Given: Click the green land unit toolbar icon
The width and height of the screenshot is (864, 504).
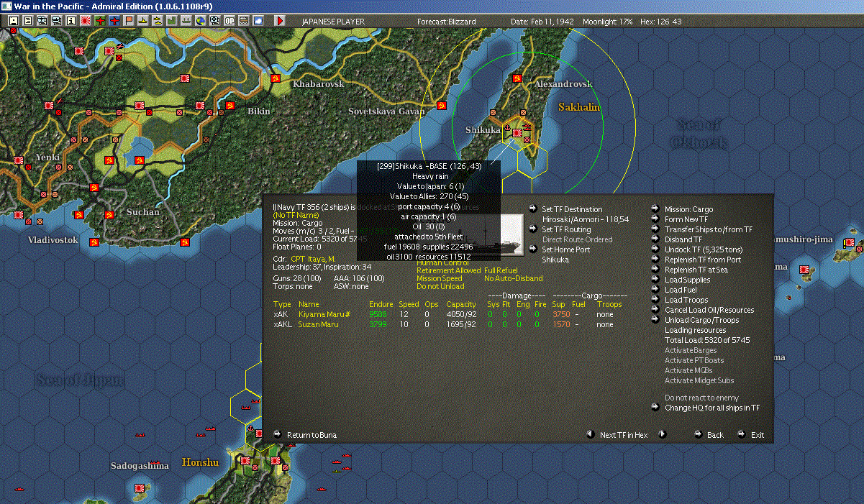Looking at the screenshot, I should tap(172, 22).
